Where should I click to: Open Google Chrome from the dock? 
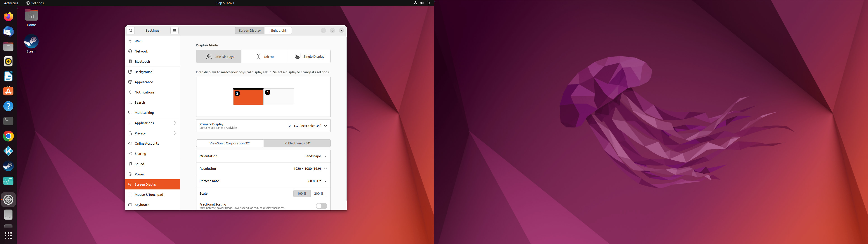(8, 136)
